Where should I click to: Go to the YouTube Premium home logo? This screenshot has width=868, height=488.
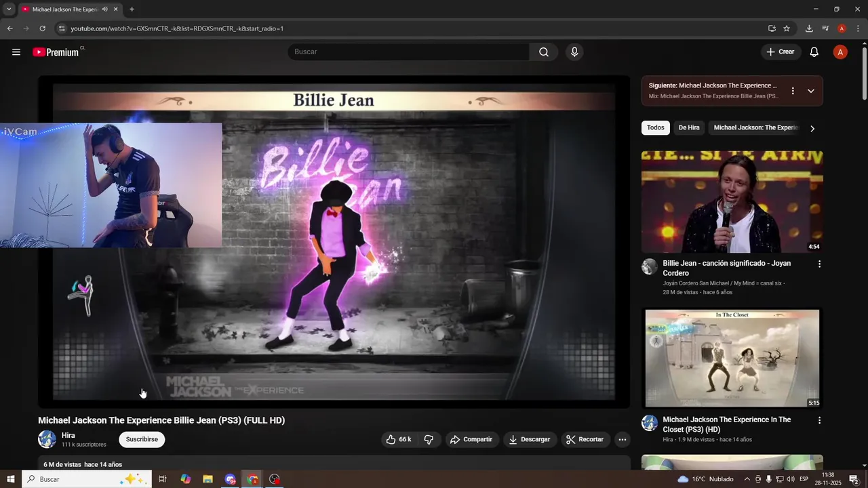click(x=57, y=52)
